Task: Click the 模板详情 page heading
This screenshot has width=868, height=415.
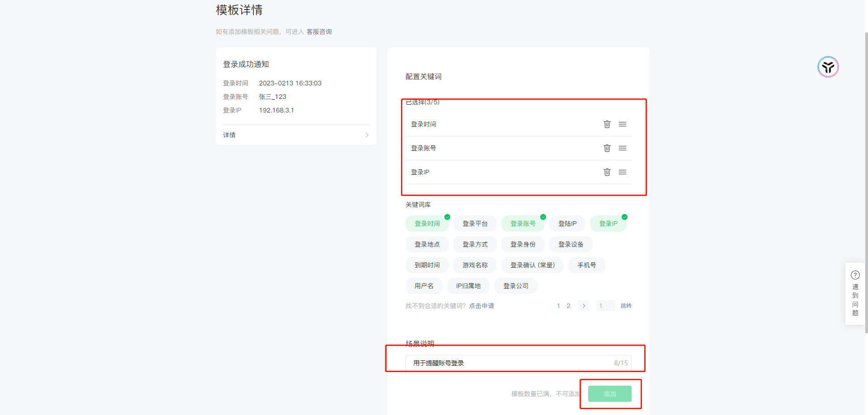Action: [x=239, y=10]
